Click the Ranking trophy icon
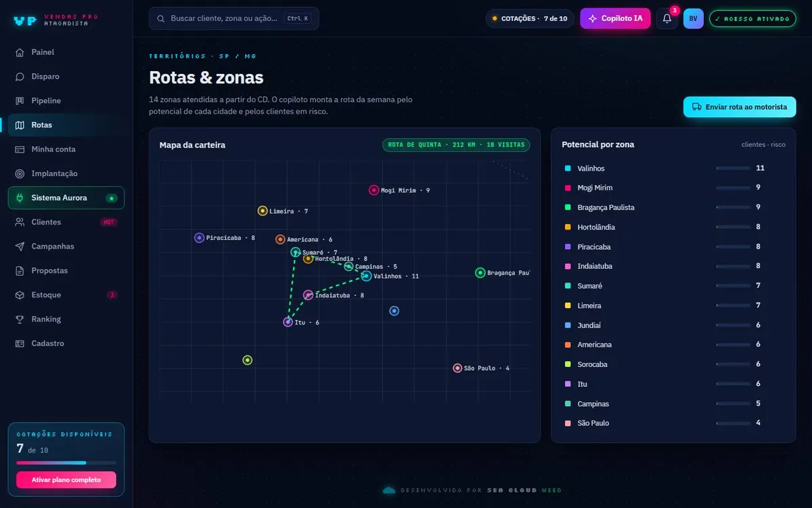Image resolution: width=812 pixels, height=508 pixels. tap(20, 319)
